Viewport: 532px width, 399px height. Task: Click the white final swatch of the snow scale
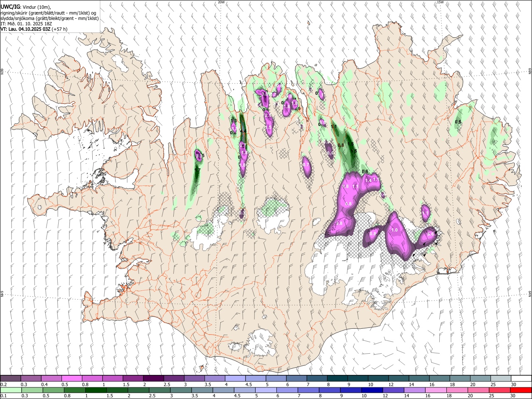(x=521, y=378)
